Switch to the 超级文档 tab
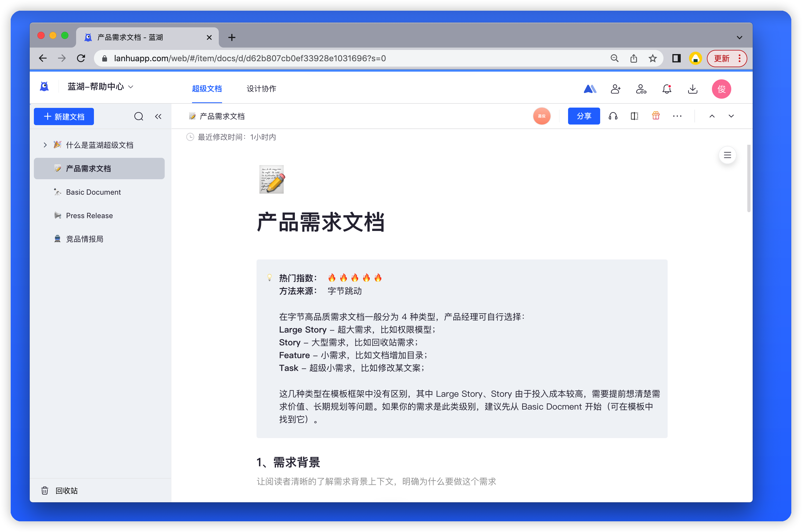Viewport: 802px width, 532px height. pyautogui.click(x=207, y=89)
